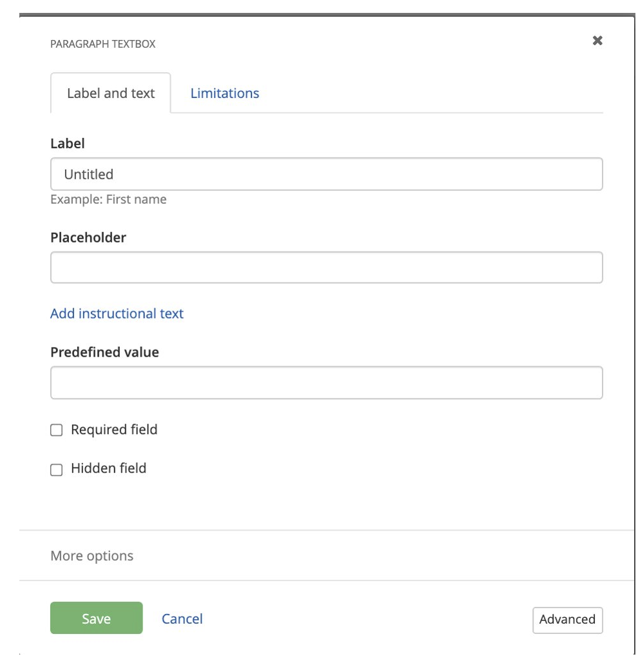Click the bold Label heading

(x=68, y=143)
